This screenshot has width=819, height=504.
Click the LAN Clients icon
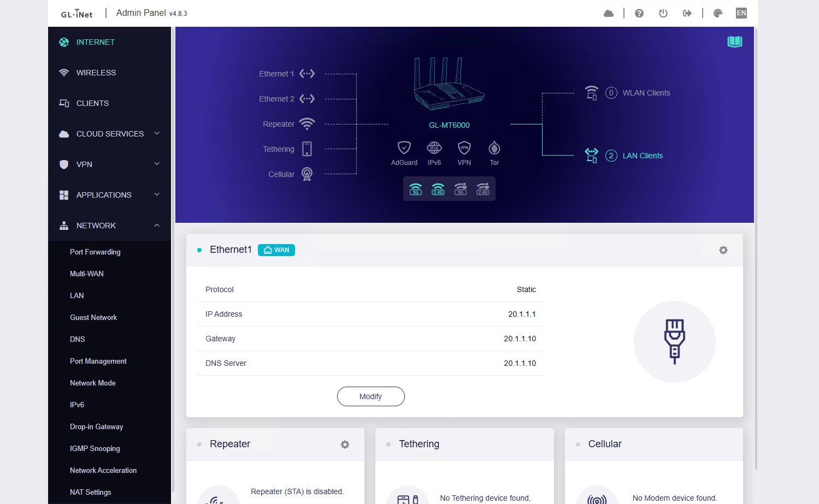click(x=592, y=156)
